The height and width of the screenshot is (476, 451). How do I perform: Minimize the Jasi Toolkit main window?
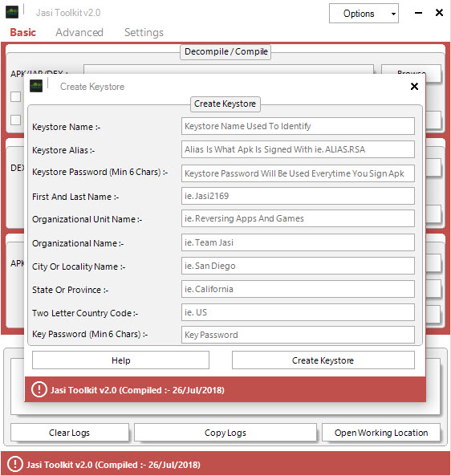[419, 13]
